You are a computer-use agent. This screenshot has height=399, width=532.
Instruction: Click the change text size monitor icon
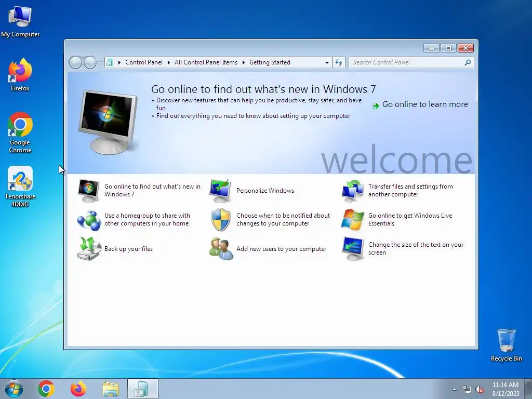click(353, 249)
